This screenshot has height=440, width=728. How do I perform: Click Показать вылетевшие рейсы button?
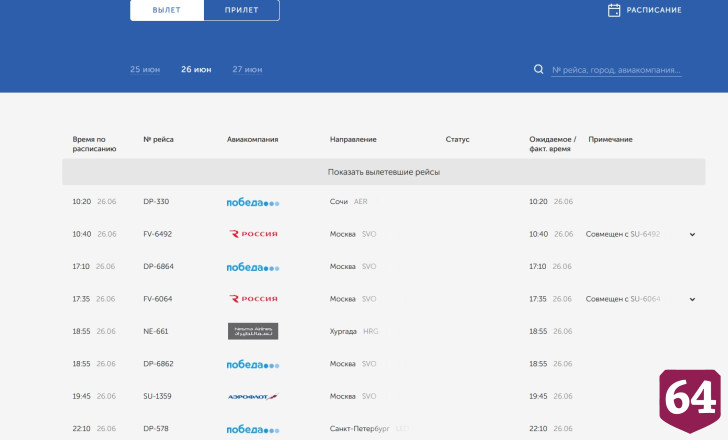point(384,172)
